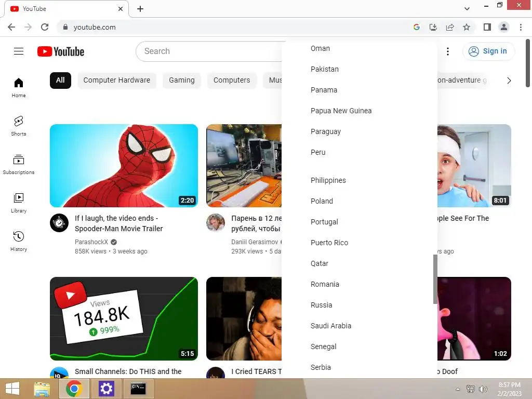Click the 184.8K views video thumbnail
Image resolution: width=532 pixels, height=399 pixels.
(124, 318)
